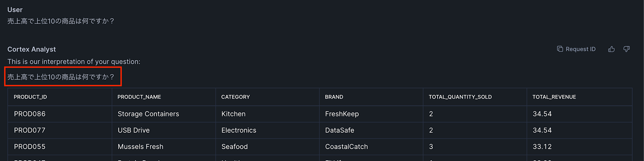Screen dimensions: 644x161
Task: Click the thumbs down feedback icon
Action: pos(626,49)
